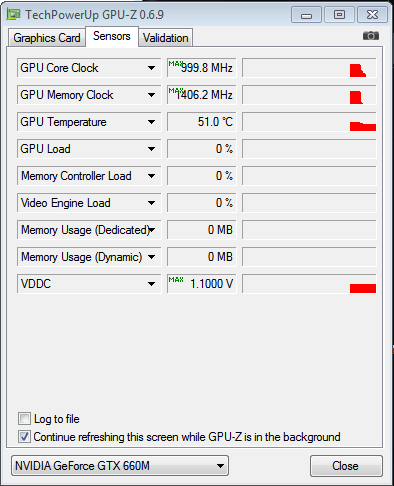The image size is (394, 486).
Task: Open NVIDIA GeForce GTX 660M device selector
Action: [x=120, y=465]
